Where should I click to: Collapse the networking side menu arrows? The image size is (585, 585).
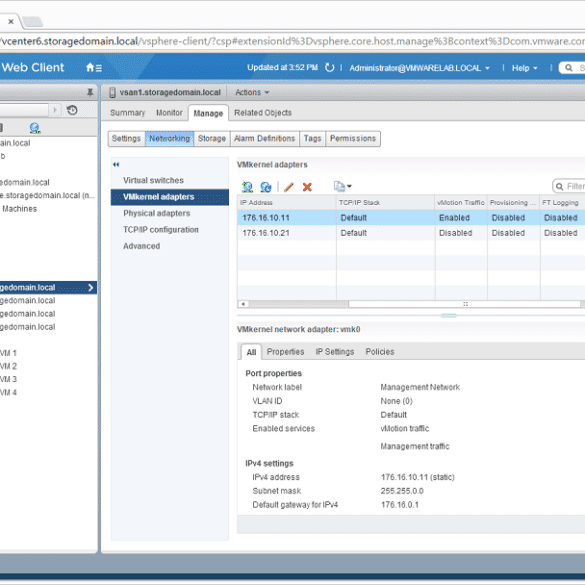(116, 164)
